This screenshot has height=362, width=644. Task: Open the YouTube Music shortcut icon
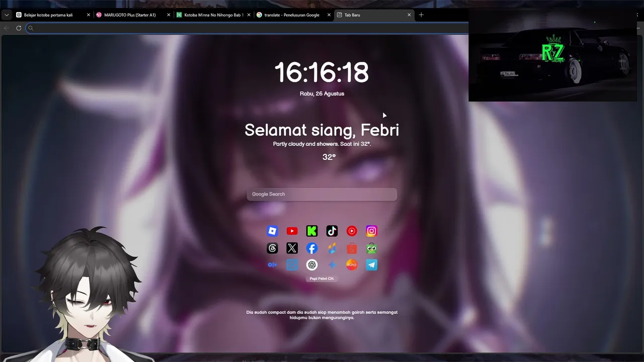(352, 231)
